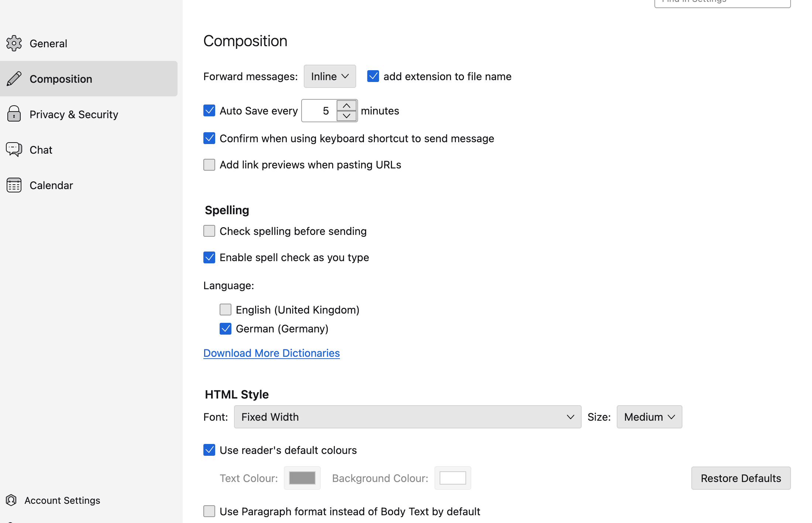
Task: Click the Calendar grid icon
Action: coord(14,185)
